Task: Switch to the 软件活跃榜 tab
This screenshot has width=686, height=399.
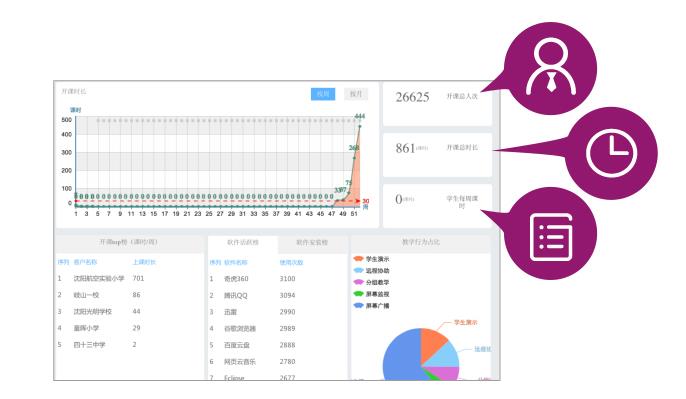Action: (x=243, y=242)
